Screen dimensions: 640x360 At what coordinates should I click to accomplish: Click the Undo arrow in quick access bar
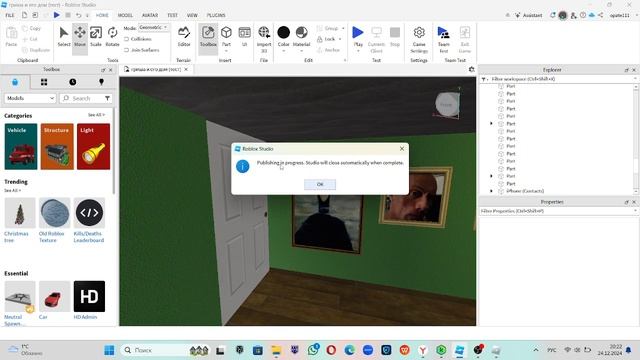(78, 15)
